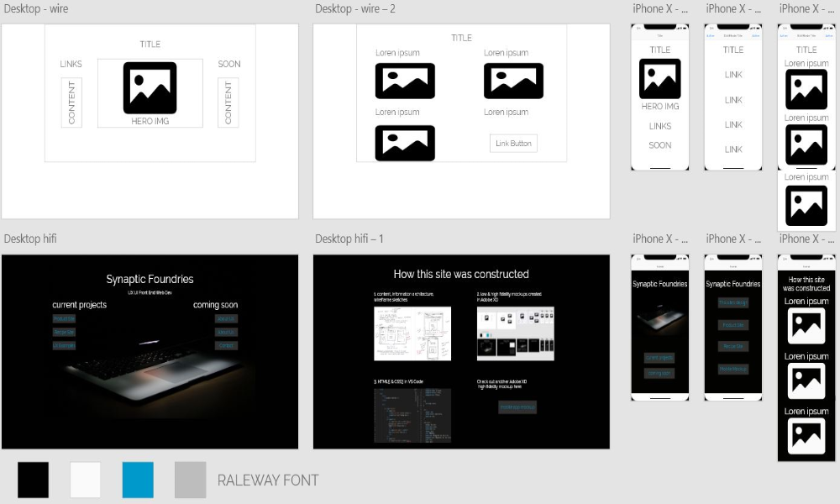The width and height of the screenshot is (840, 504).
Task: Click the wireframe sketches thumbnail in Desktop hifi 1
Action: click(x=412, y=333)
